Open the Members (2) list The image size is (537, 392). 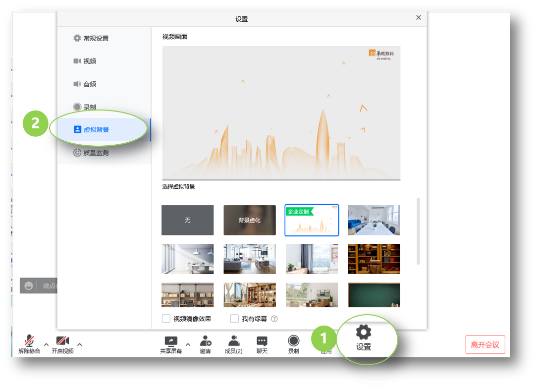pyautogui.click(x=233, y=341)
